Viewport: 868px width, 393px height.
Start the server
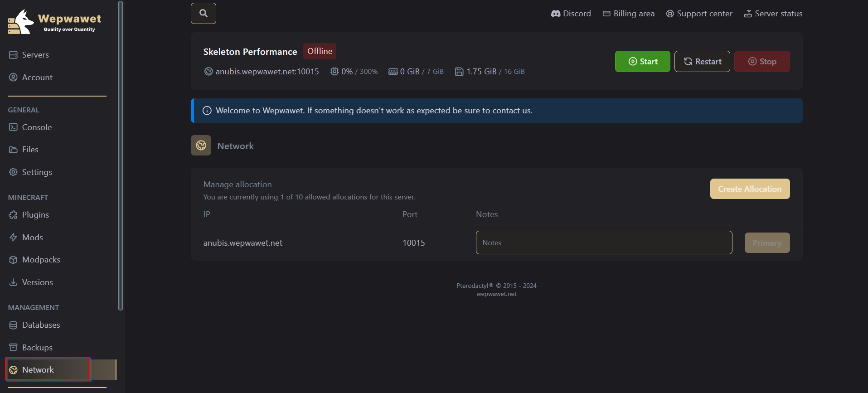(642, 62)
